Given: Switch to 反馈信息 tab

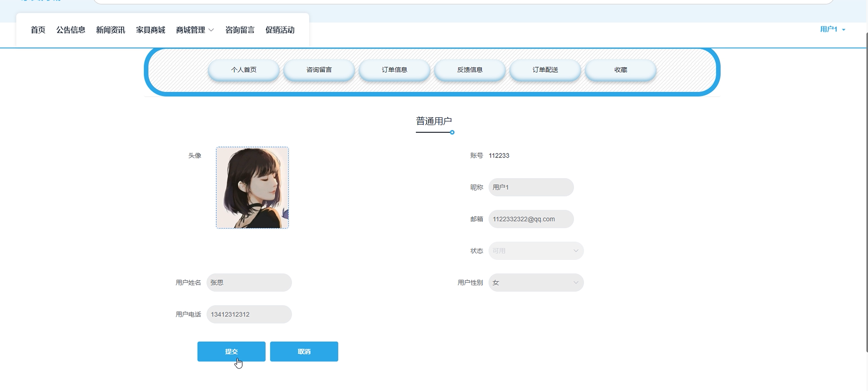Looking at the screenshot, I should click(470, 70).
